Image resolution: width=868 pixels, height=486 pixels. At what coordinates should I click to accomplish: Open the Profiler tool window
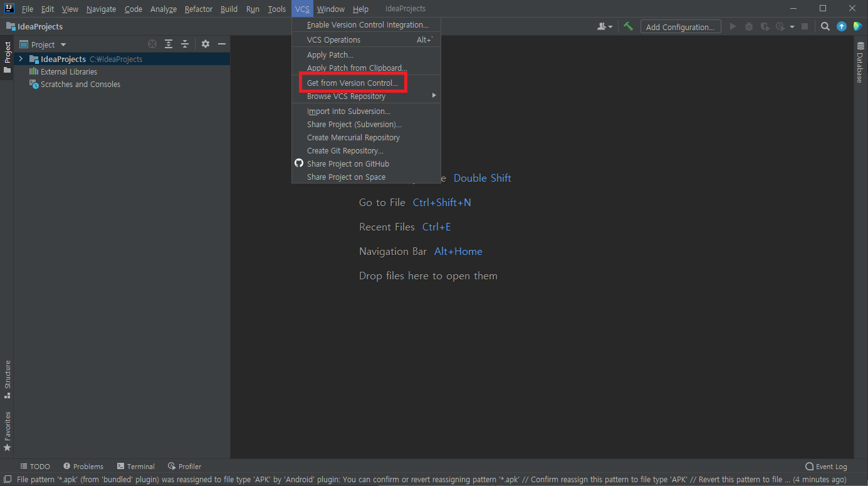pyautogui.click(x=185, y=467)
